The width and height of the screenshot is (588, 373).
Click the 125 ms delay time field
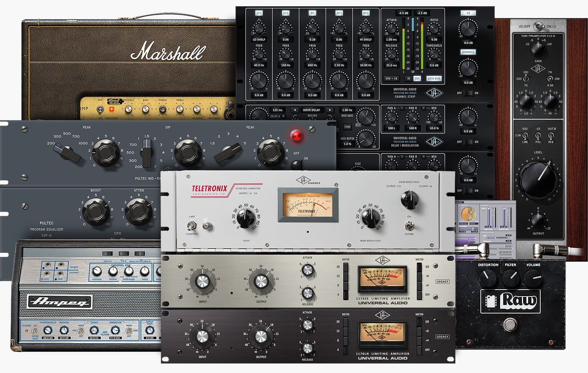click(278, 110)
